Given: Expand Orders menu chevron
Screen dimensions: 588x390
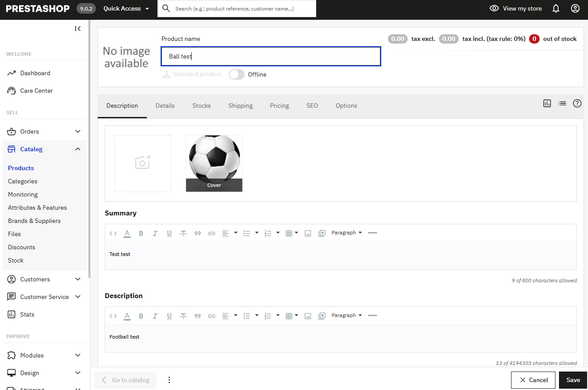Looking at the screenshot, I should 78,131.
